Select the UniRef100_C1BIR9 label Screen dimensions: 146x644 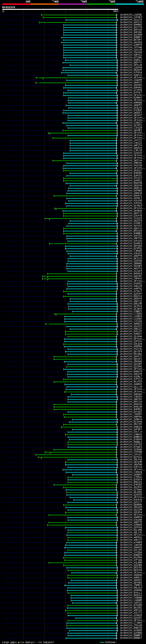[x=131, y=67]
